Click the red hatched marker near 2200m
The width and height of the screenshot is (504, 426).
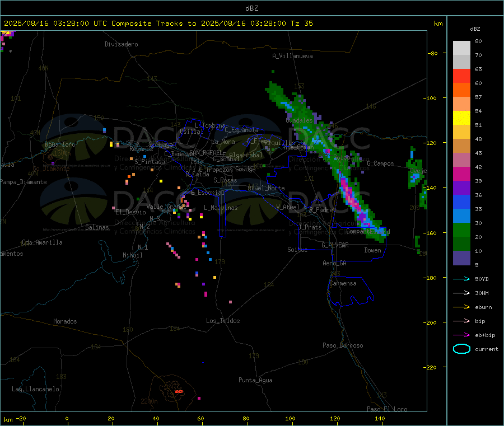[x=179, y=392]
